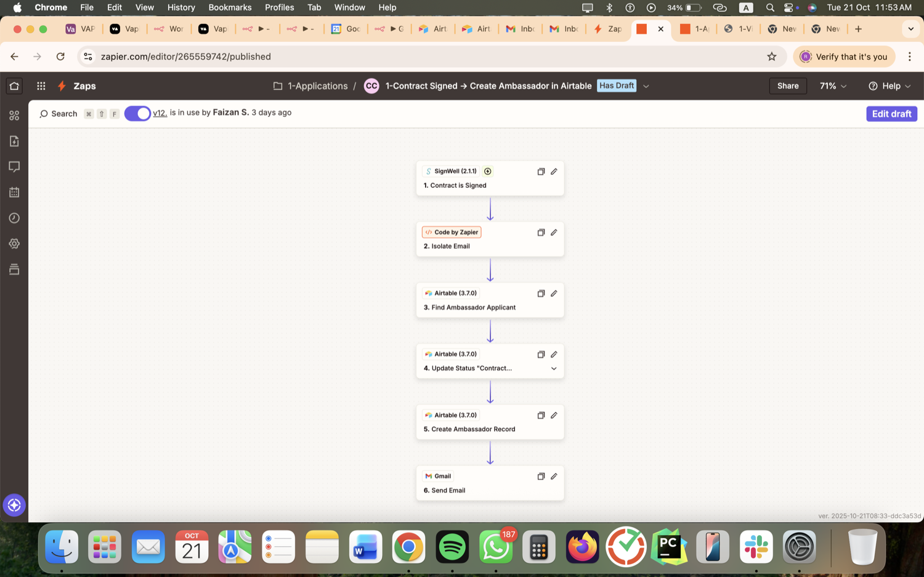
Task: Click copy icon on Send Email step
Action: 541,476
